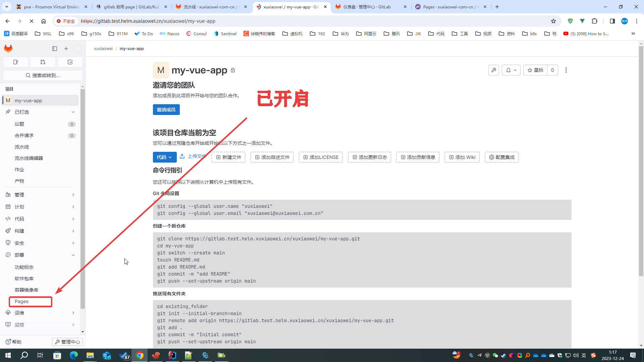Click the GitLab home icon top-left
644x362 pixels.
(8, 48)
